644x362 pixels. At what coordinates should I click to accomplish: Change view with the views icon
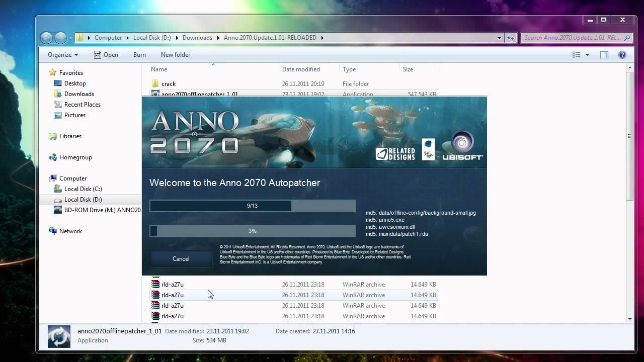pos(577,55)
